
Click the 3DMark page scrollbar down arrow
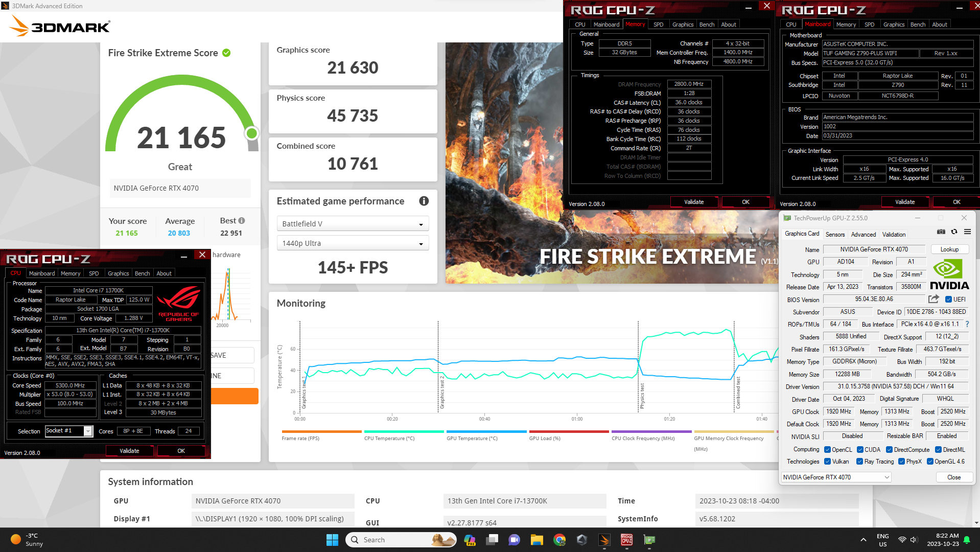(976, 523)
